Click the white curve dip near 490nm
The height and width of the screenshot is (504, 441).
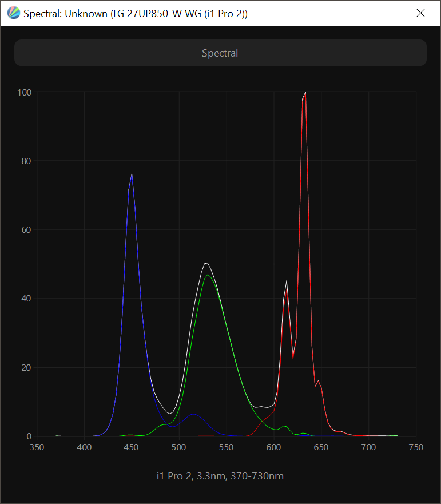(x=170, y=414)
